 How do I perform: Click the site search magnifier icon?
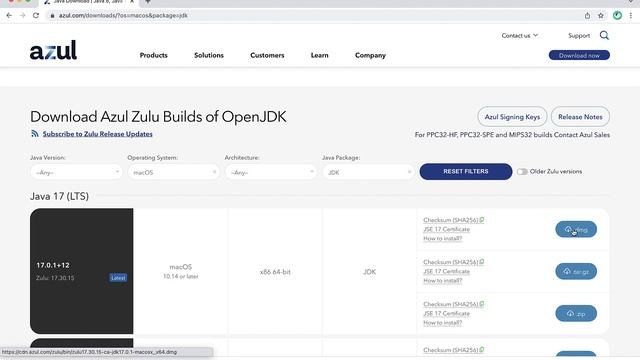(604, 36)
